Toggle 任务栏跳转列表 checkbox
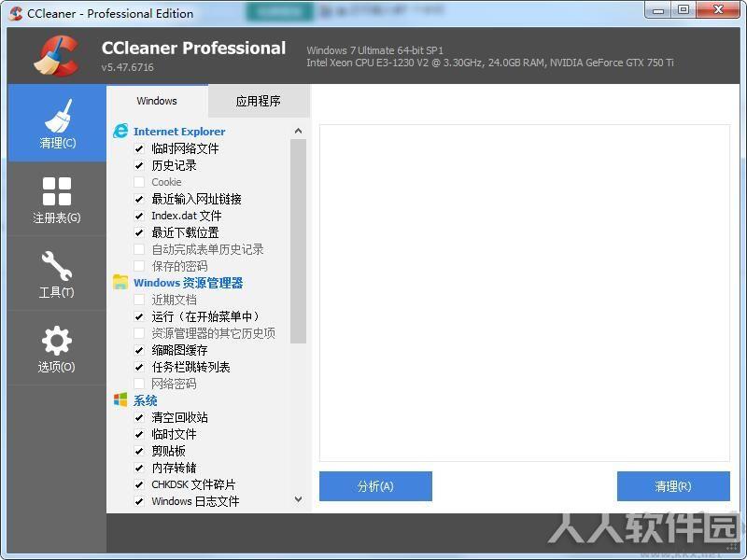The width and height of the screenshot is (747, 560). (x=139, y=367)
